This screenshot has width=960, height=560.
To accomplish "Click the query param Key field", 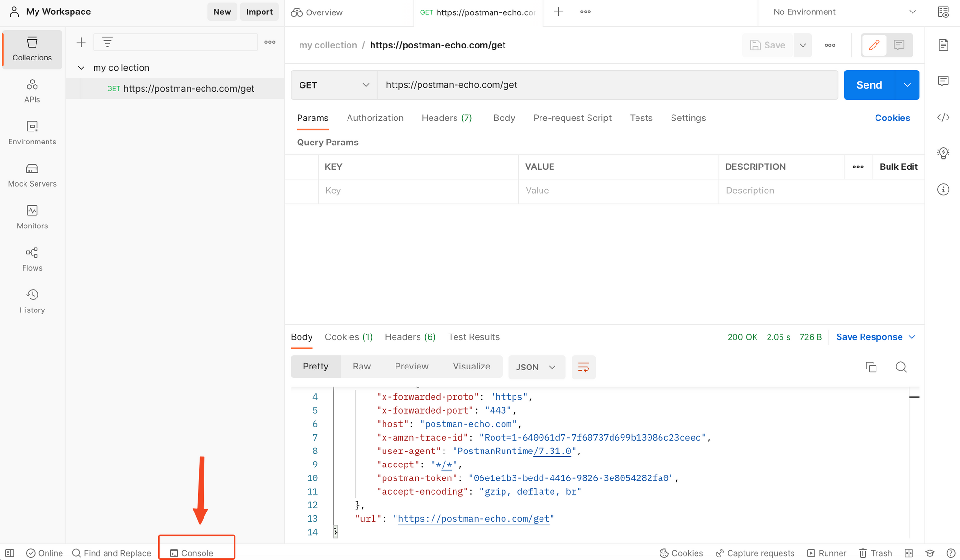I will [x=418, y=191].
